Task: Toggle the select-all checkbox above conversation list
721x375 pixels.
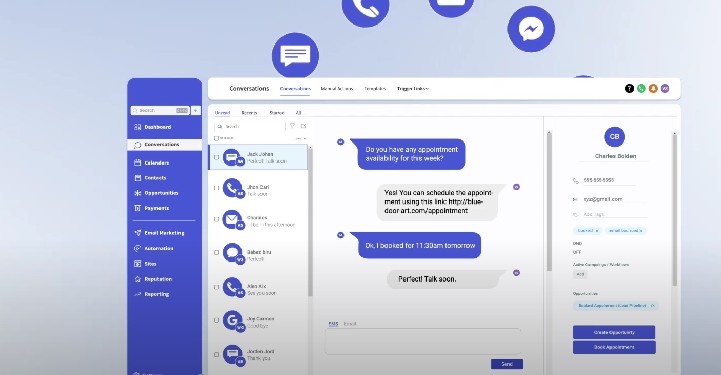Action: (217, 138)
